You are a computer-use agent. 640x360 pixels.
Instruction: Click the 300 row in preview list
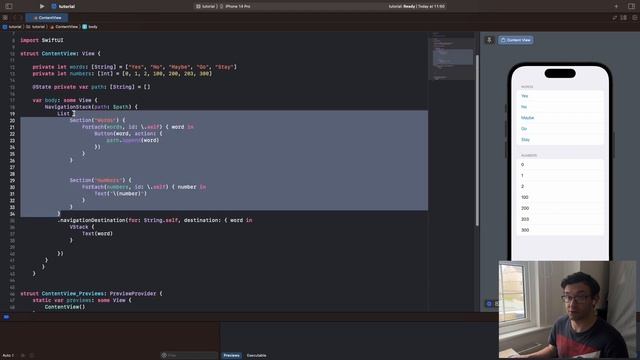coord(560,230)
